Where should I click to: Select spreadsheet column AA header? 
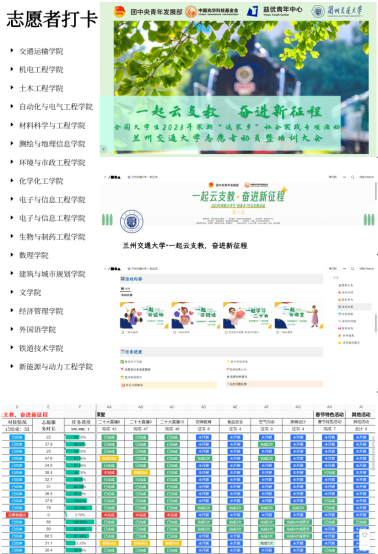109,407
